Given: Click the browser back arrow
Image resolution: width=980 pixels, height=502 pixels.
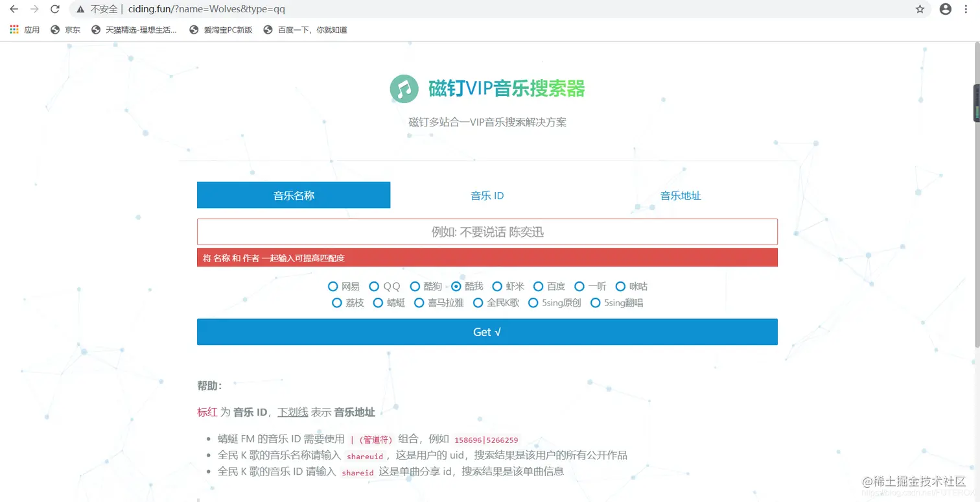Looking at the screenshot, I should pos(14,9).
